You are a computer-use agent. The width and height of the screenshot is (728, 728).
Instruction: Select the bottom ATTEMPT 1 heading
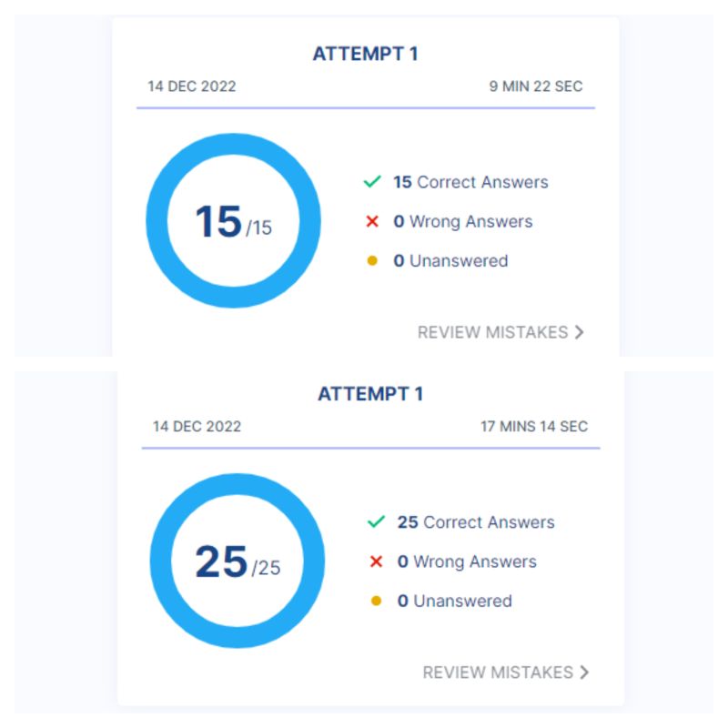[x=370, y=394]
